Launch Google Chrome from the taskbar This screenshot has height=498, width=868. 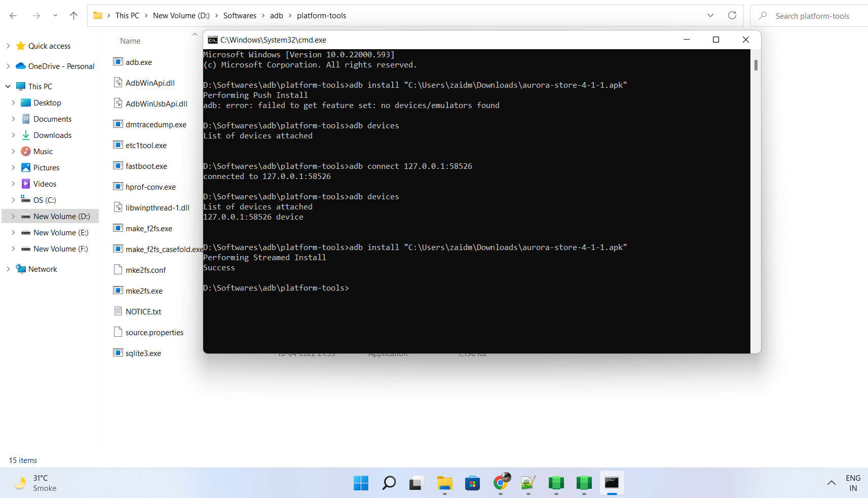(501, 483)
